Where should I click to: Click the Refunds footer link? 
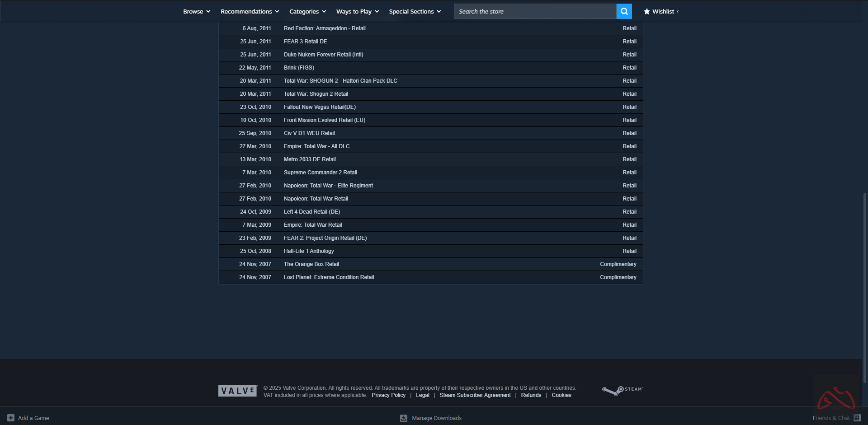point(531,395)
